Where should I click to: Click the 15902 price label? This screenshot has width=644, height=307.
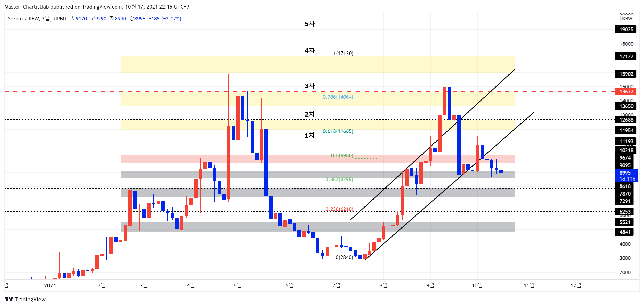625,74
